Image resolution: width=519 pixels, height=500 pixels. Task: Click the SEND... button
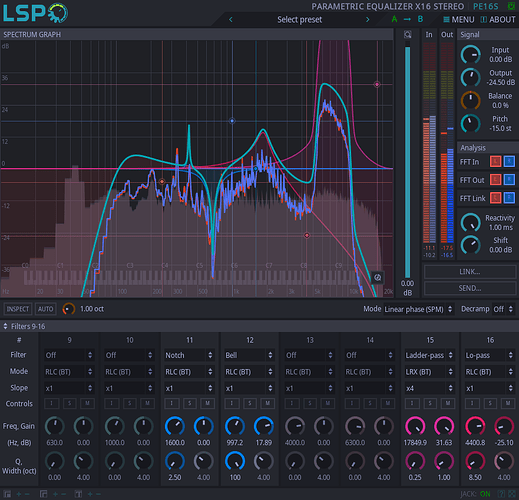(x=470, y=288)
